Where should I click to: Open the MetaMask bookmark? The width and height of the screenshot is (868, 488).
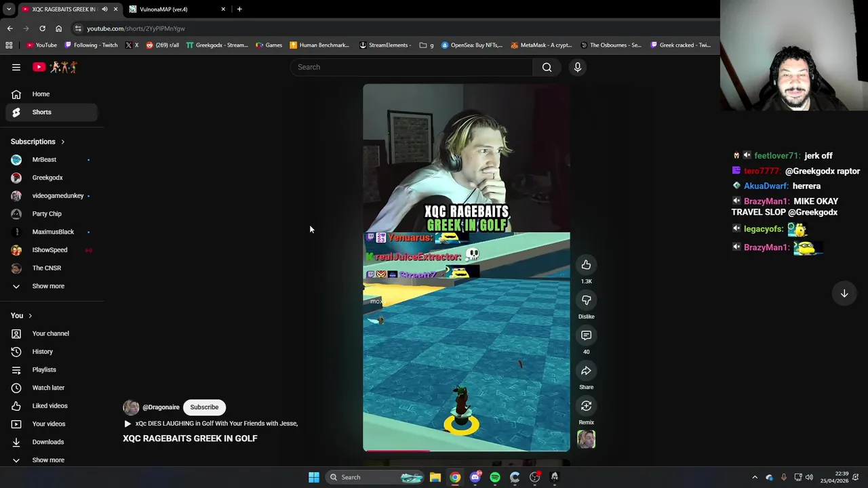coord(541,45)
